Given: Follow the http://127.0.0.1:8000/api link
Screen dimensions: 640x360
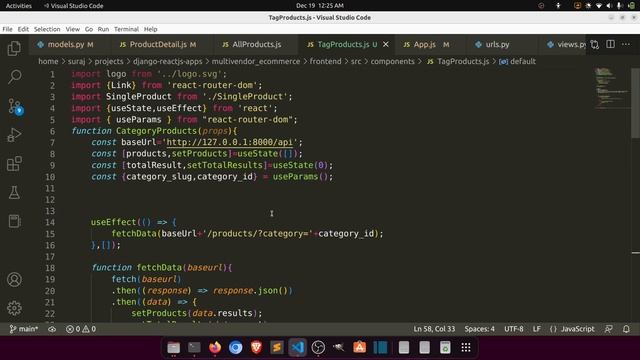Looking at the screenshot, I should coord(230,142).
